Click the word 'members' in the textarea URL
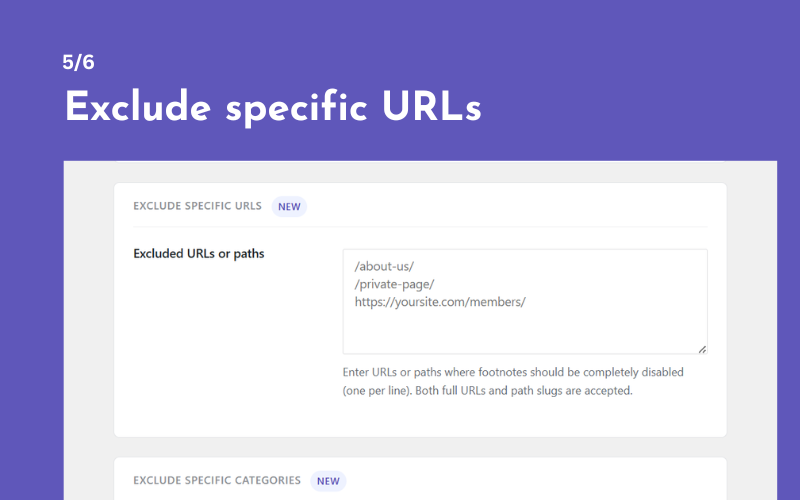 pos(494,302)
